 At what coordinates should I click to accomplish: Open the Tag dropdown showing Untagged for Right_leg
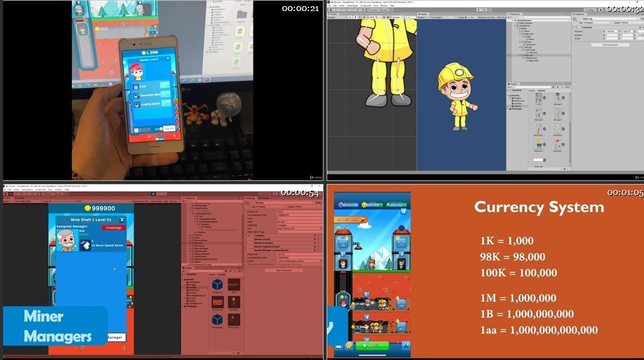(x=597, y=23)
